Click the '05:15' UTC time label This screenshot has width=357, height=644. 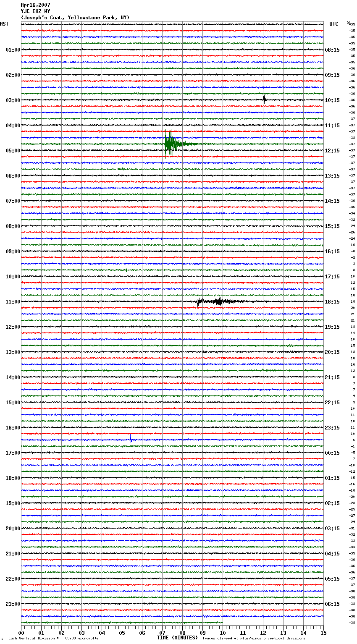pos(332,579)
